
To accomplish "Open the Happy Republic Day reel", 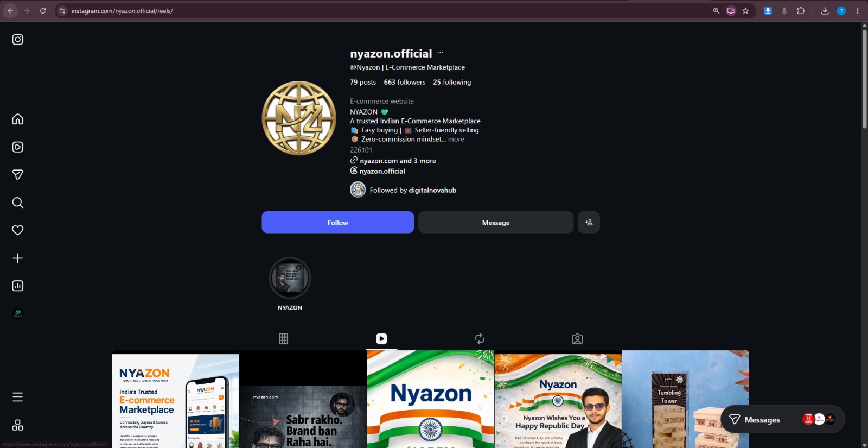I will click(x=558, y=400).
